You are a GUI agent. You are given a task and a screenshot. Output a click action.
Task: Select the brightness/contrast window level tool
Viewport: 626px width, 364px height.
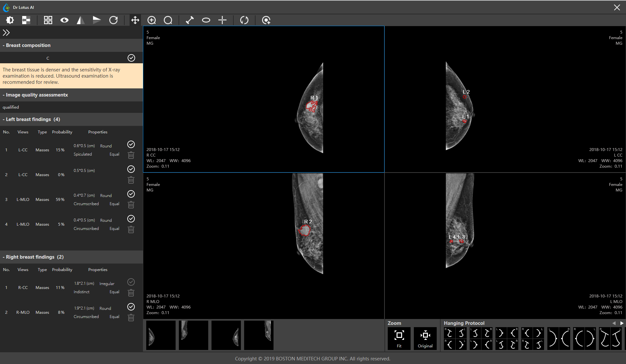(x=10, y=20)
